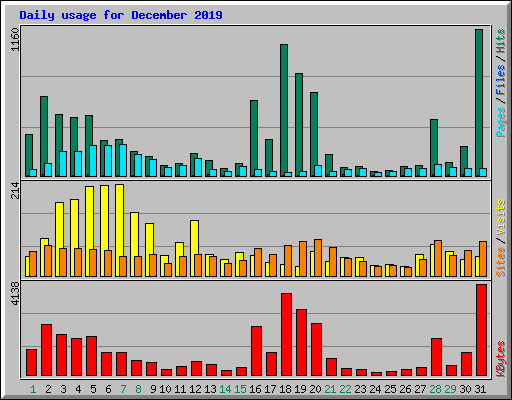This screenshot has height=400, width=512.
Task: Click green day label 7
Action: pyautogui.click(x=123, y=389)
